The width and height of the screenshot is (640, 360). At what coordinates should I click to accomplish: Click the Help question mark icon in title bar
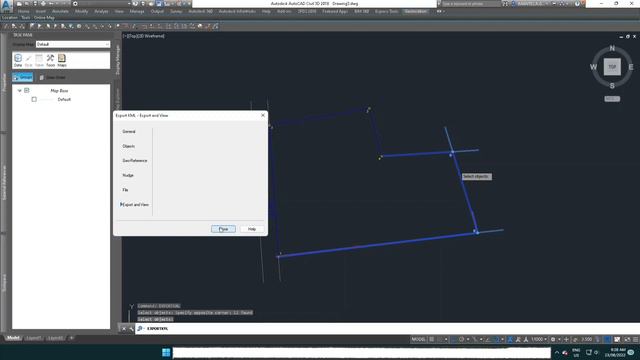click(x=577, y=4)
